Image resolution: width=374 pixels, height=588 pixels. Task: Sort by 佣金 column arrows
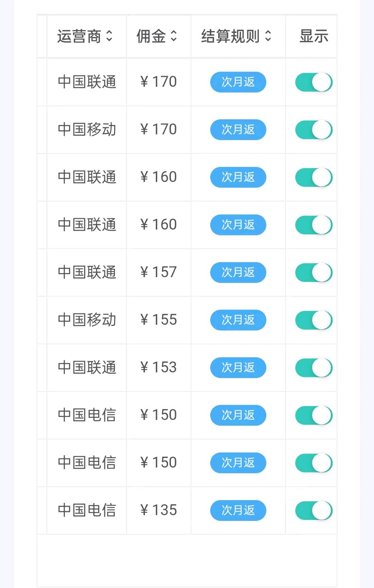click(174, 36)
